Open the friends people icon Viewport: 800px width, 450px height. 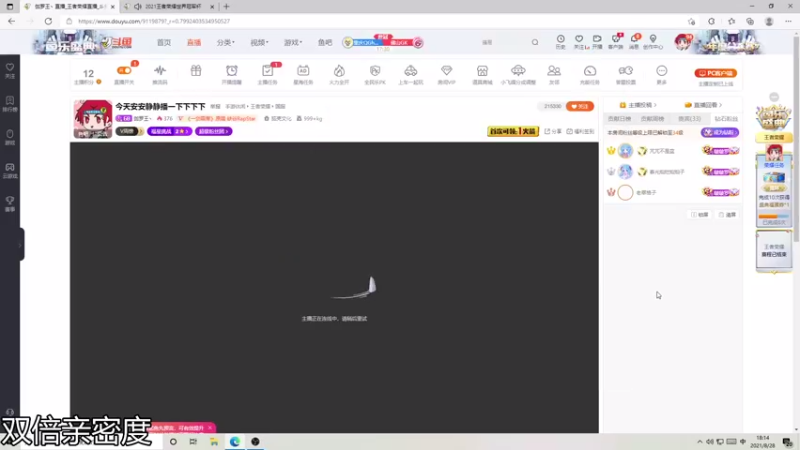tap(554, 70)
